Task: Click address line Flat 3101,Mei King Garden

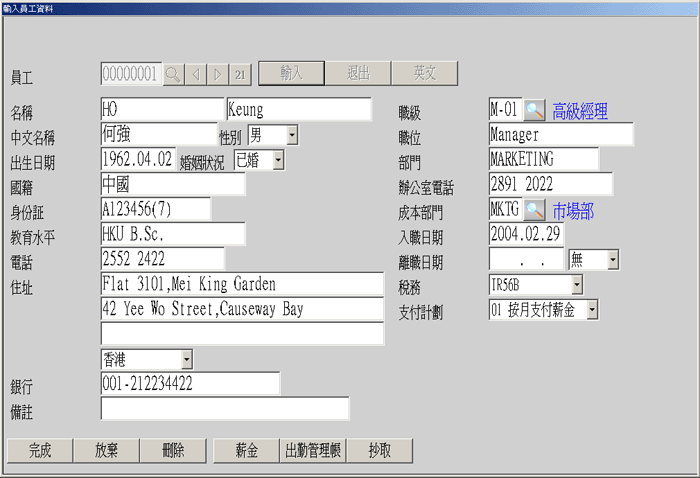Action: [242, 284]
